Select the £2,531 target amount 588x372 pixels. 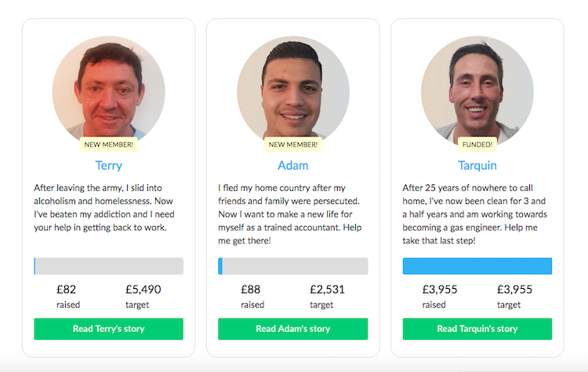(x=327, y=290)
